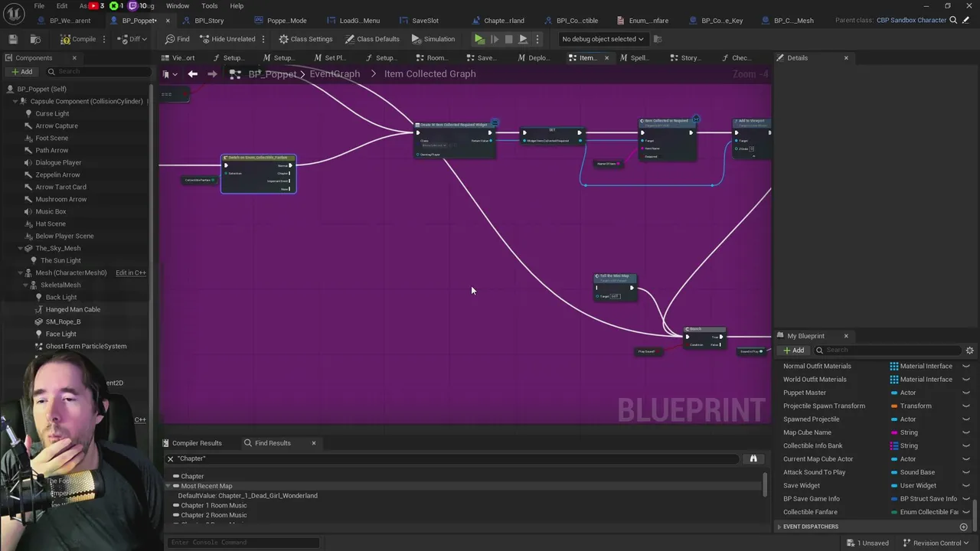Open My Blueprint settings gear
980x551 pixels.
coord(969,350)
